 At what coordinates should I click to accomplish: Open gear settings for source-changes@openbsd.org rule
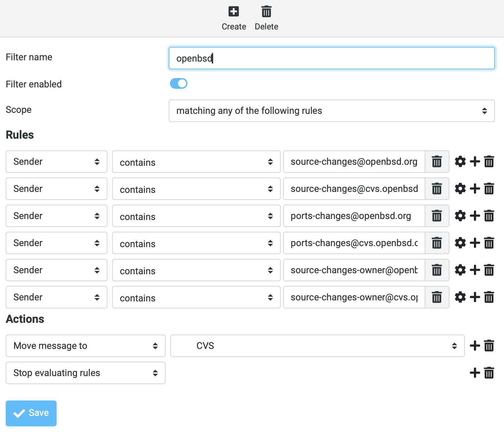pyautogui.click(x=460, y=161)
